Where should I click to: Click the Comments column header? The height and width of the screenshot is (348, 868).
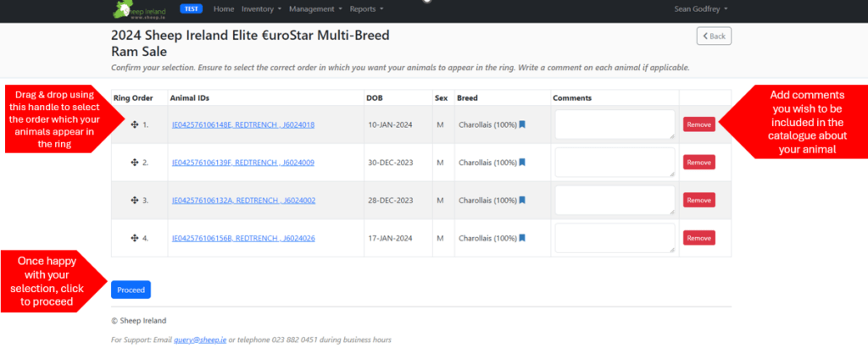click(x=572, y=98)
